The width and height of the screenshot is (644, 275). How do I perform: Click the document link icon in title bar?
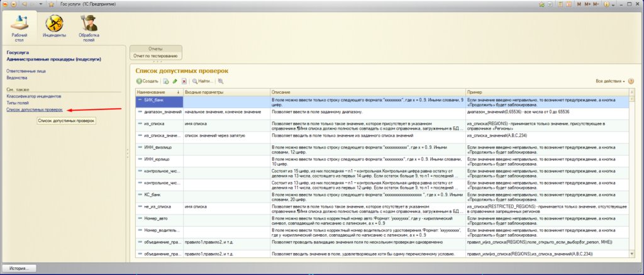pos(550,4)
